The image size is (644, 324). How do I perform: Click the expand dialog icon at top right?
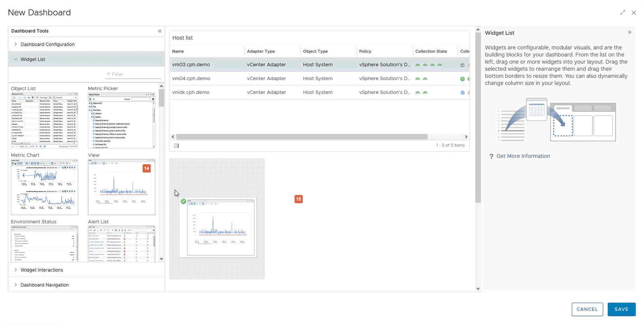click(x=623, y=12)
